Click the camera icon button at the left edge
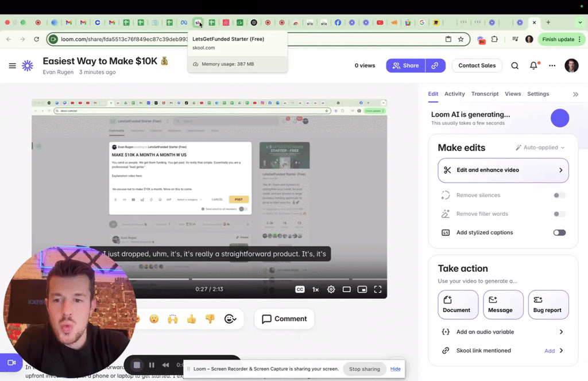Viewport: 588px width, 381px height. 11,363
